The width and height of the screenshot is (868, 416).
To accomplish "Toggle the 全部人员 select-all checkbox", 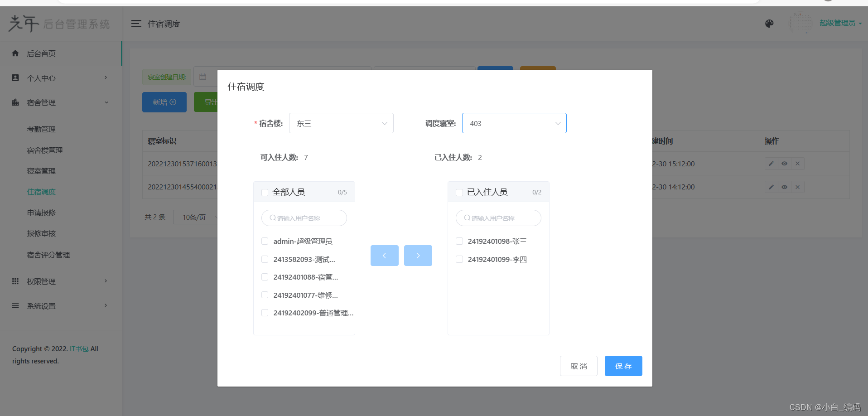I will (265, 193).
